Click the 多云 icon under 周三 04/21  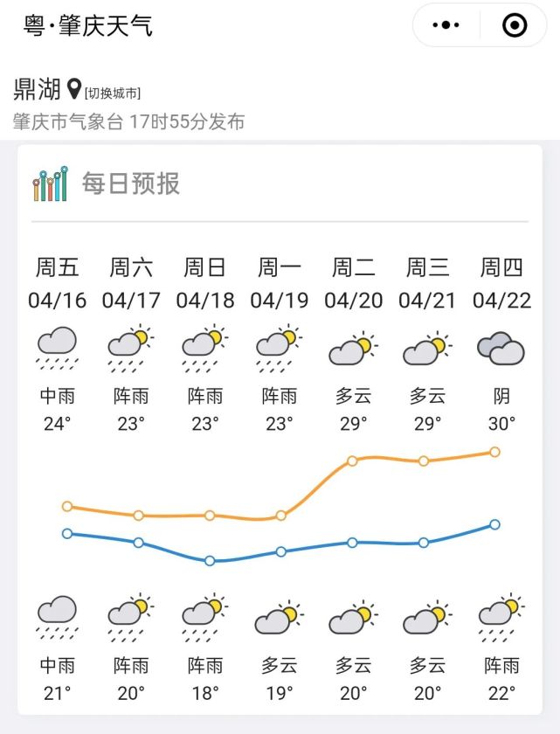click(x=425, y=348)
